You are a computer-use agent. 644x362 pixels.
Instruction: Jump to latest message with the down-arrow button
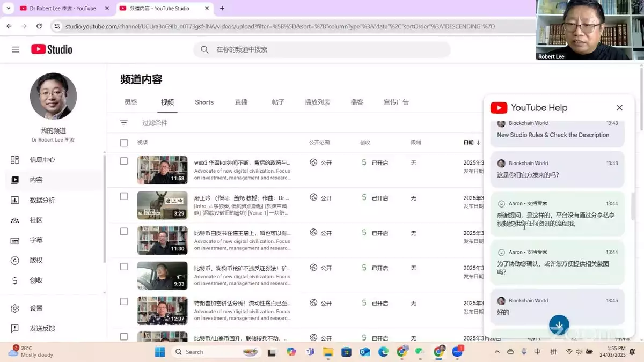(x=559, y=325)
